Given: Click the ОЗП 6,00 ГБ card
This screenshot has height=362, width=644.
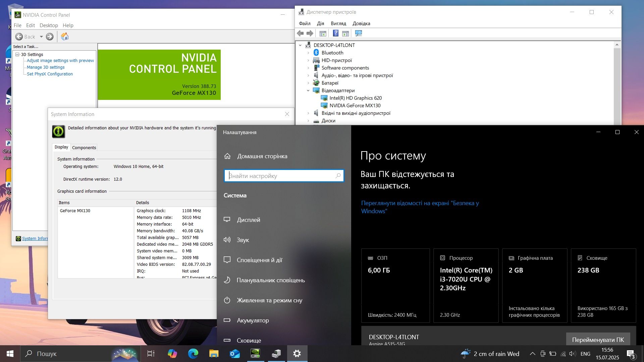Looking at the screenshot, I should pyautogui.click(x=395, y=286).
